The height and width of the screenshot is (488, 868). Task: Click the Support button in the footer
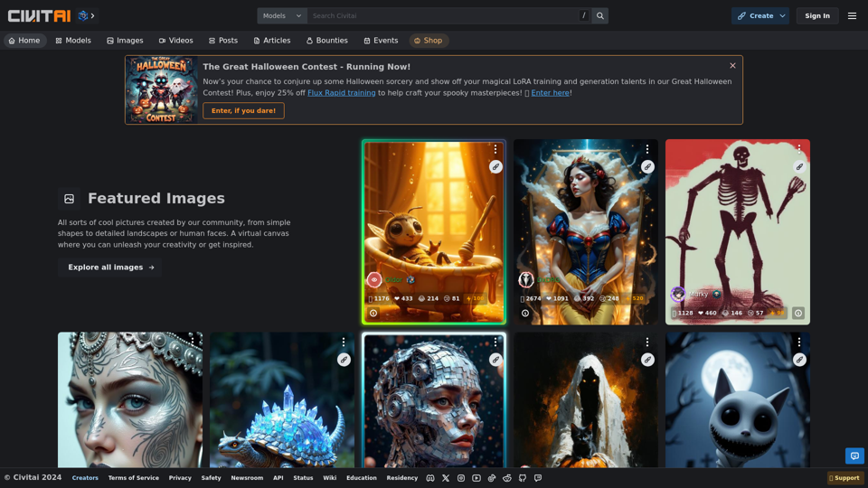[x=844, y=478]
